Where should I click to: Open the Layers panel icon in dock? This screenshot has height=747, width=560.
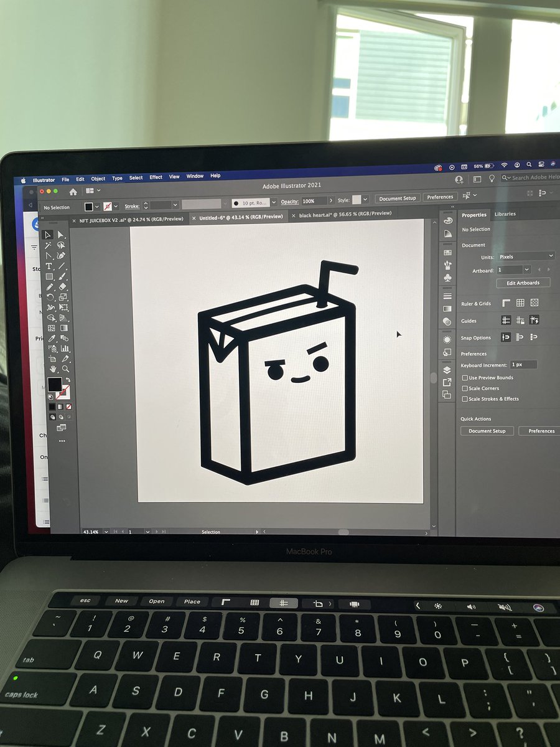point(447,370)
